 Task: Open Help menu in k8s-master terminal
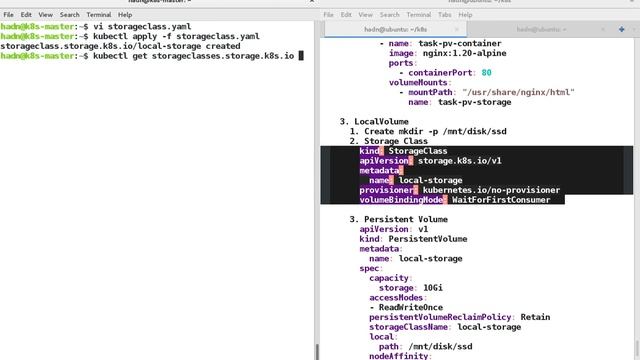tap(125, 15)
